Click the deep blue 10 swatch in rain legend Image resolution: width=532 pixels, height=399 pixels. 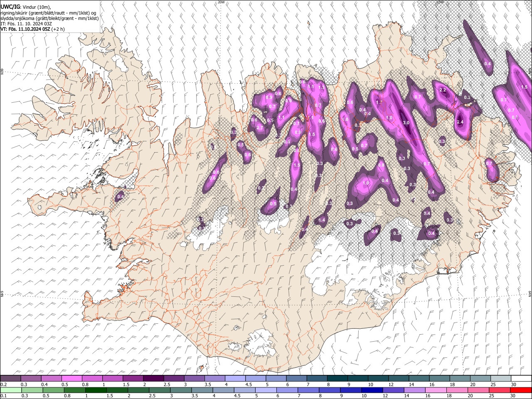click(x=372, y=390)
